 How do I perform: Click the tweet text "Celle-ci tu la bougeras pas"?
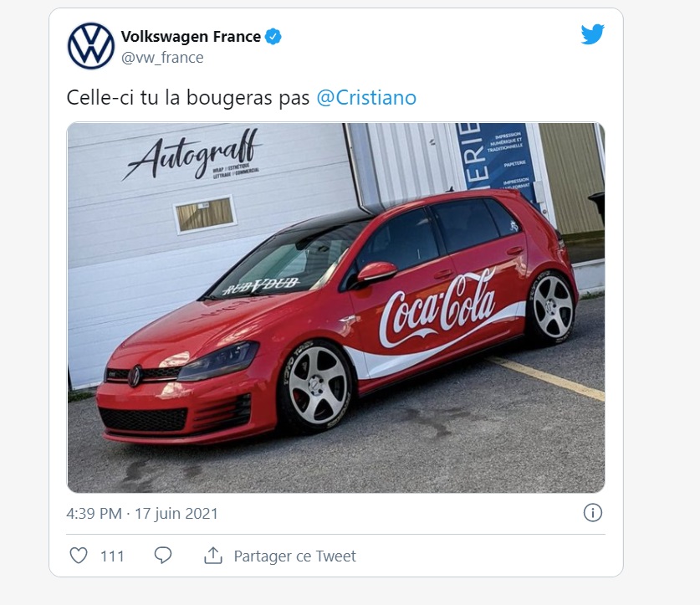tap(189, 98)
